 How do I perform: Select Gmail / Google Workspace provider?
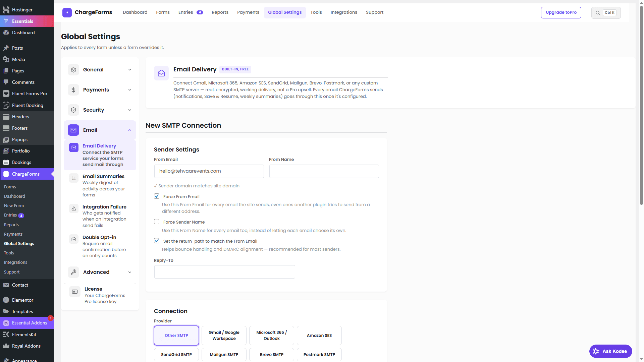point(224,336)
